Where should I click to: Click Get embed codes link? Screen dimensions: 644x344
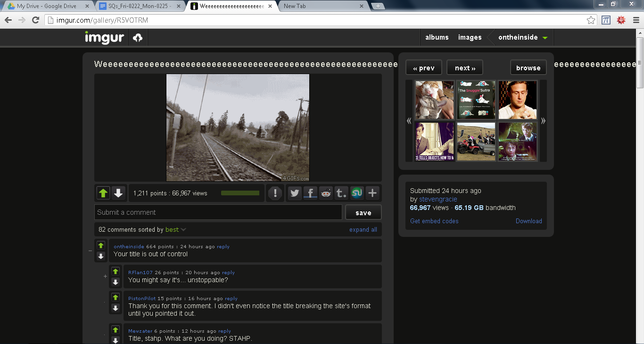click(434, 221)
